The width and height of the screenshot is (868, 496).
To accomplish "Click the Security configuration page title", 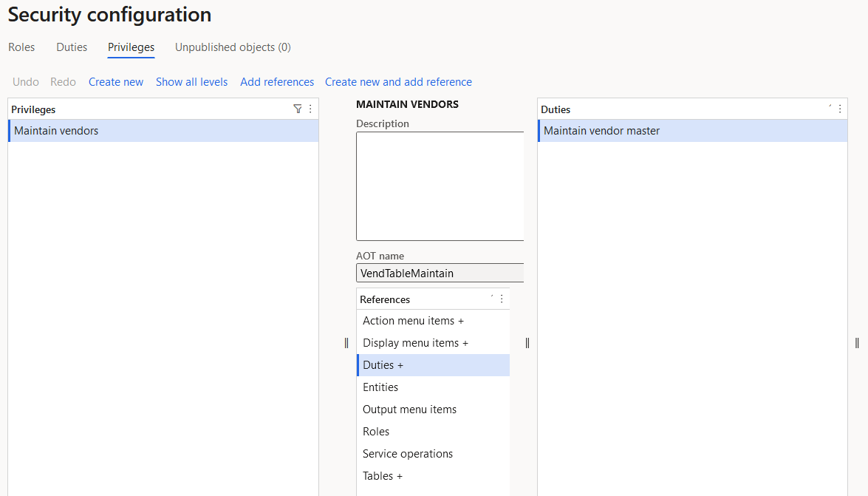I will pos(109,14).
